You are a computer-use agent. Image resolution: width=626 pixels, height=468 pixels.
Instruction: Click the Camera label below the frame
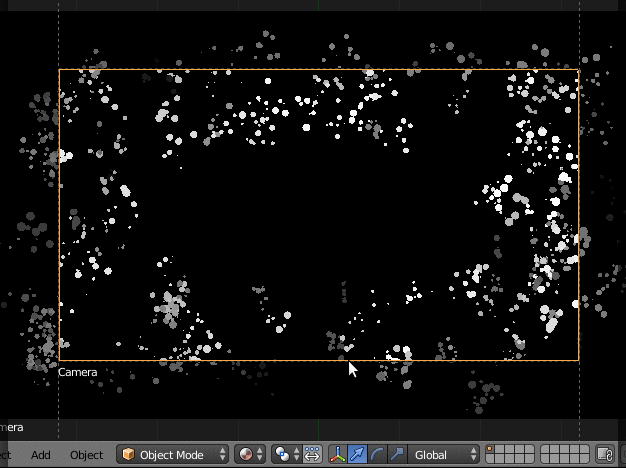tap(78, 372)
